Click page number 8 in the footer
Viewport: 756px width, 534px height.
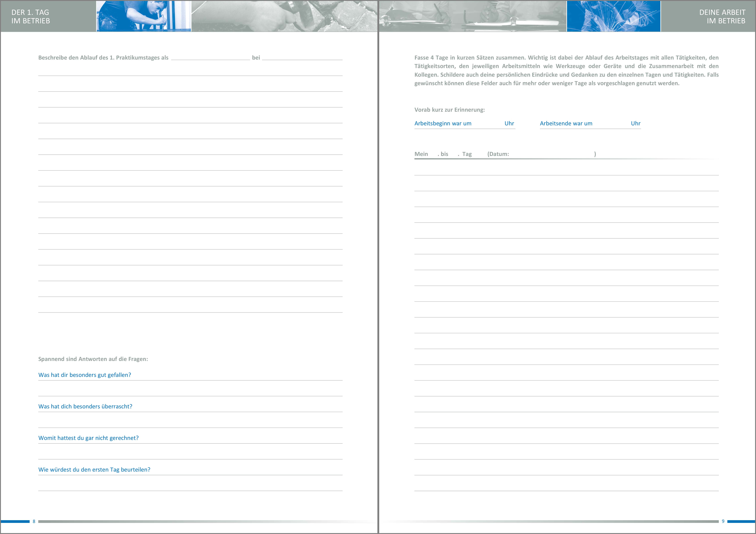tap(34, 521)
